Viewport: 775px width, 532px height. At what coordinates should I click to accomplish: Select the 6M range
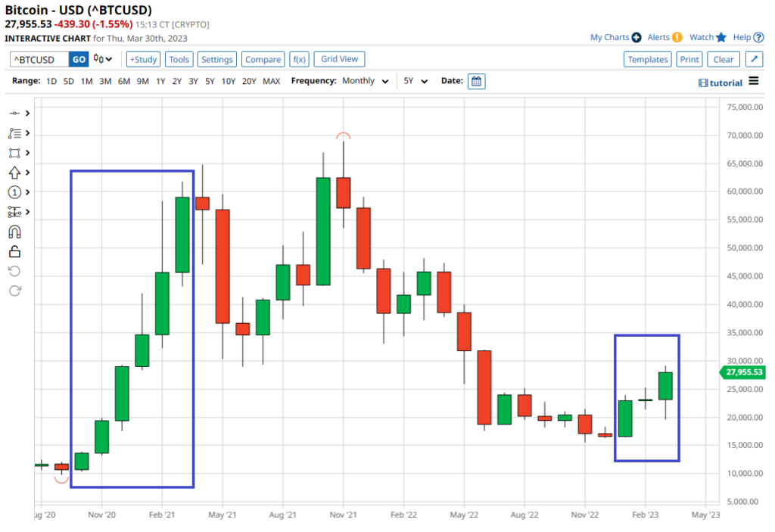coord(123,81)
